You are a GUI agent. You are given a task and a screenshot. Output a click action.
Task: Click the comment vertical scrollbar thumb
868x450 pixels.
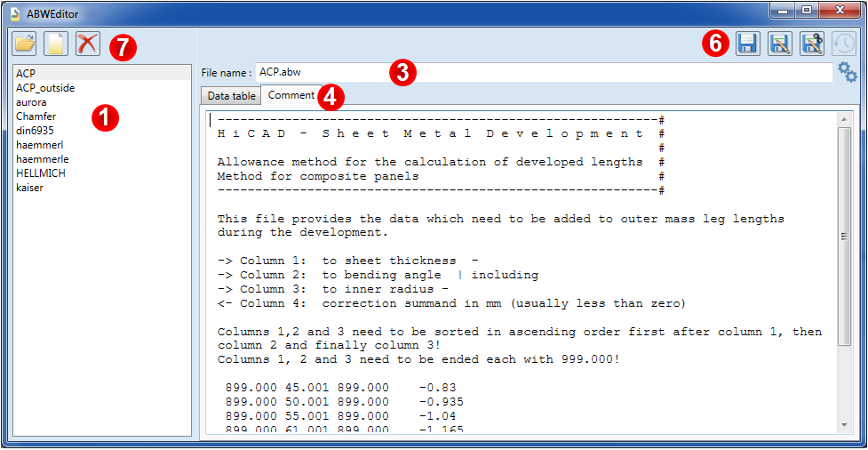point(844,236)
